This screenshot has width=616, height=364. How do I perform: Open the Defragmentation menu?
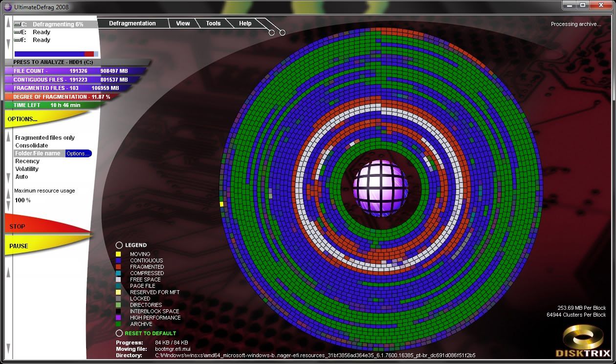click(132, 23)
